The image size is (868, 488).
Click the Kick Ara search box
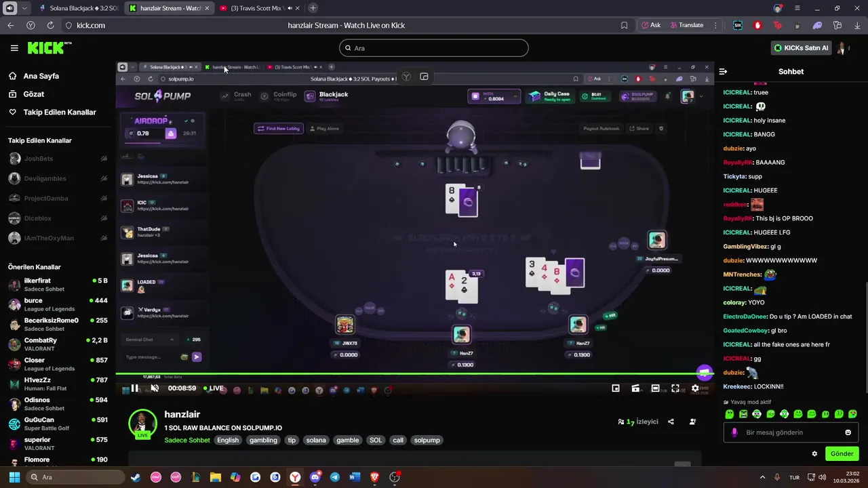point(434,48)
